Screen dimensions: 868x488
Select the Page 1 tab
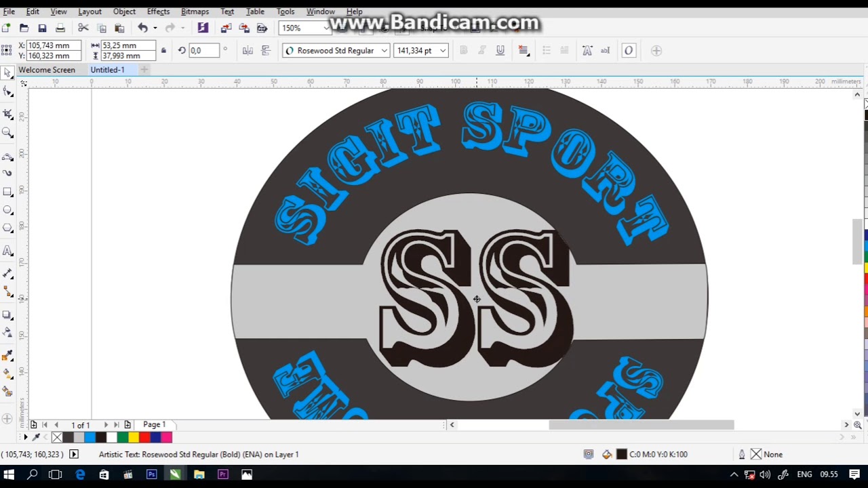[x=154, y=424]
